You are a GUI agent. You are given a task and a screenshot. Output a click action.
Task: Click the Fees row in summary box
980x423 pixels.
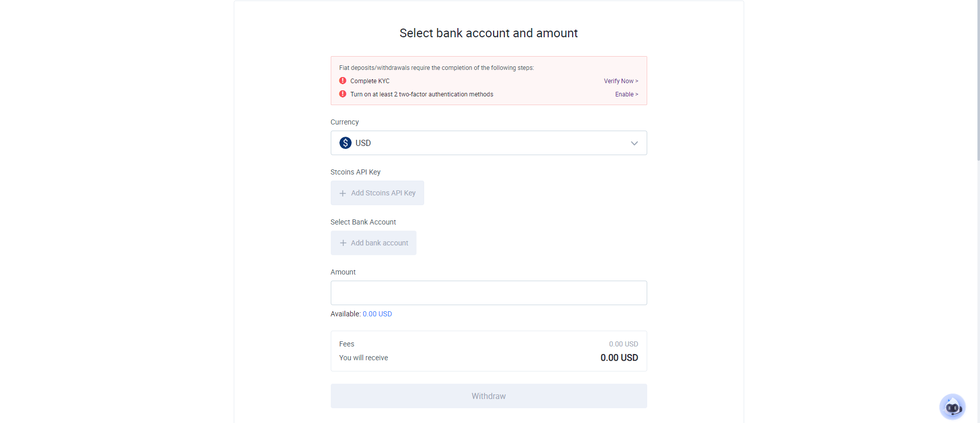click(488, 344)
